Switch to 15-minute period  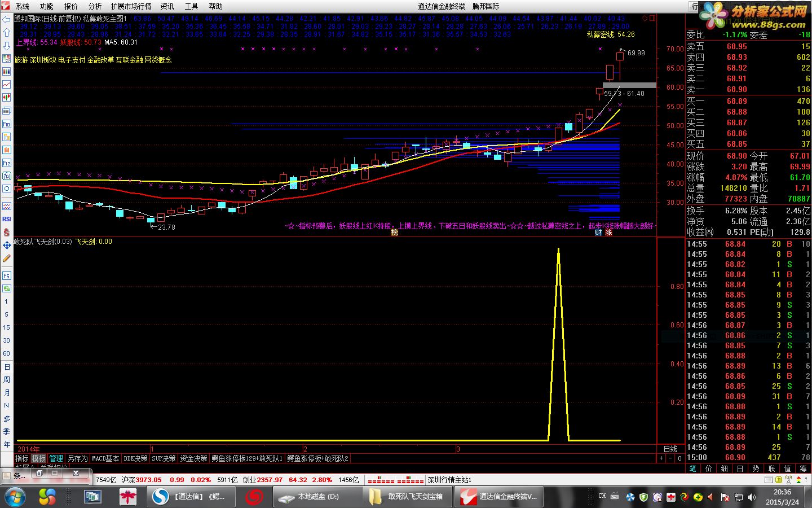7,327
